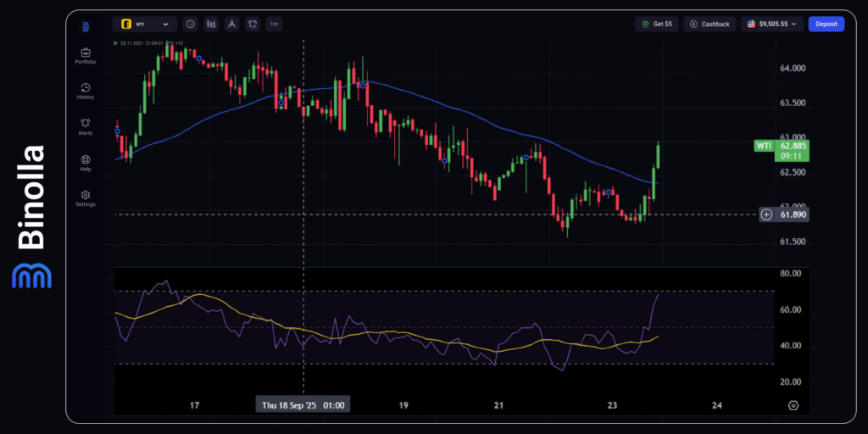Click the Get $5 bonus button
The width and height of the screenshot is (868, 434).
coord(657,25)
